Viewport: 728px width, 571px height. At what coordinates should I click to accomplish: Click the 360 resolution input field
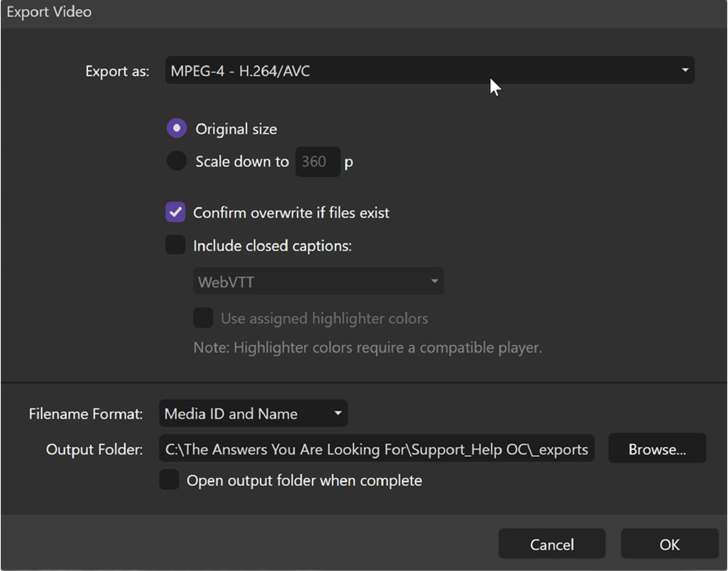click(317, 162)
